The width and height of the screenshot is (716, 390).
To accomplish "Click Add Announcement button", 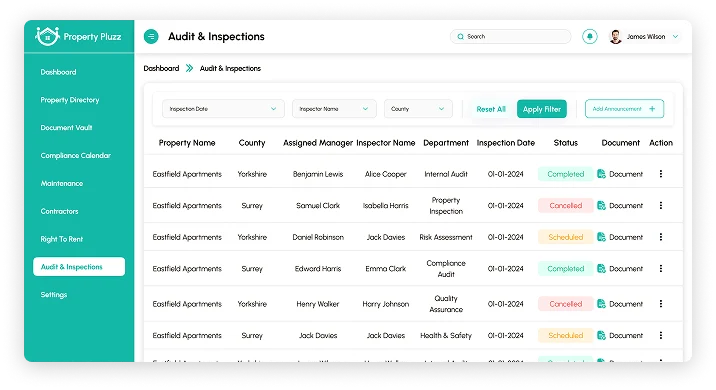I will point(624,109).
